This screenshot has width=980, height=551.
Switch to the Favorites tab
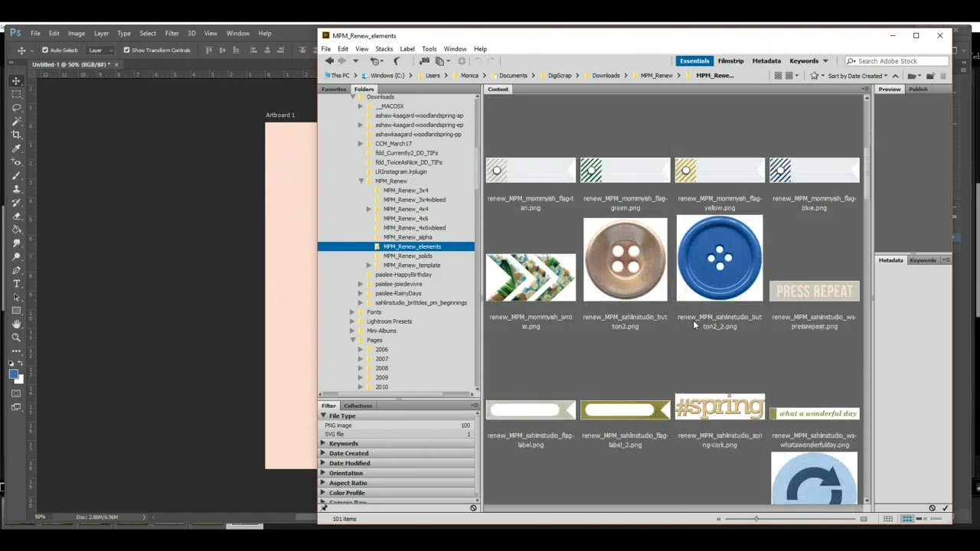pos(334,89)
